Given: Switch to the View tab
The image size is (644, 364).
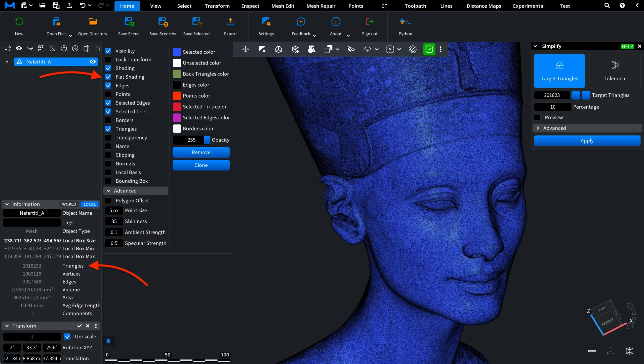Looking at the screenshot, I should pyautogui.click(x=156, y=6).
